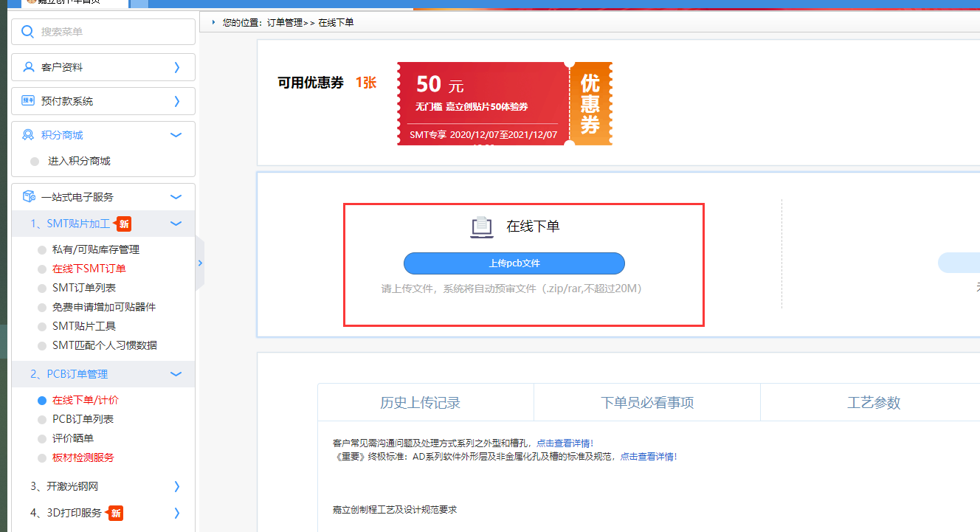Click the 上传pcb文件 button
Viewport: 980px width, 532px height.
[x=514, y=263]
